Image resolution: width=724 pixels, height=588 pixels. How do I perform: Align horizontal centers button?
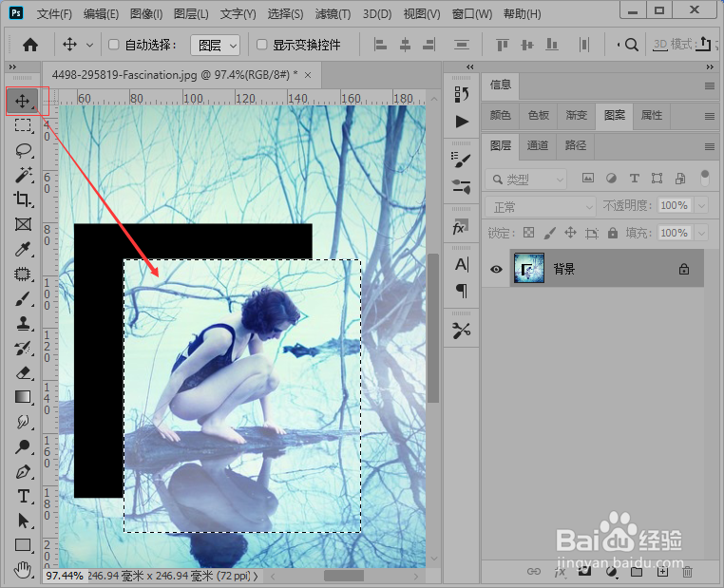(405, 45)
